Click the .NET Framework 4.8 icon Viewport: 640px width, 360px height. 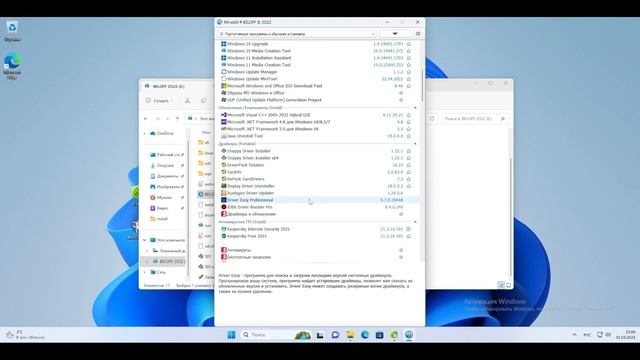[224, 122]
